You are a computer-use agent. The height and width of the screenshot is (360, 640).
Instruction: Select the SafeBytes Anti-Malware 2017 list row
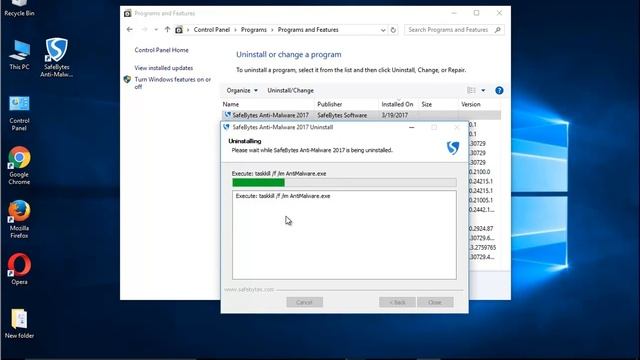(x=361, y=115)
